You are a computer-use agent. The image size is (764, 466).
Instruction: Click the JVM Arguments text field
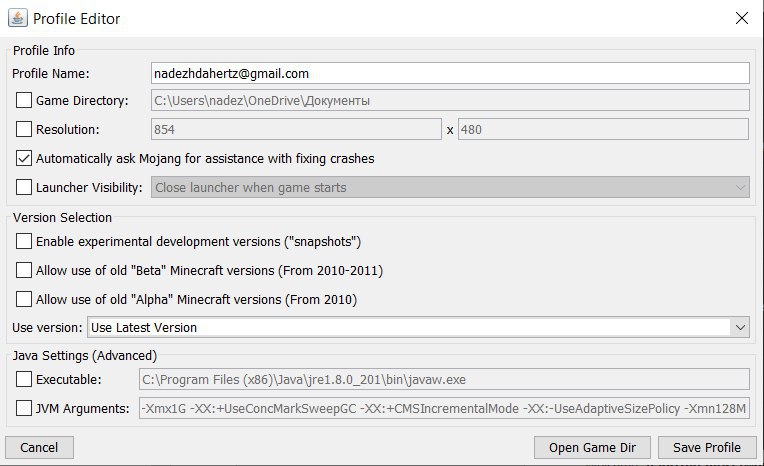[x=444, y=408]
